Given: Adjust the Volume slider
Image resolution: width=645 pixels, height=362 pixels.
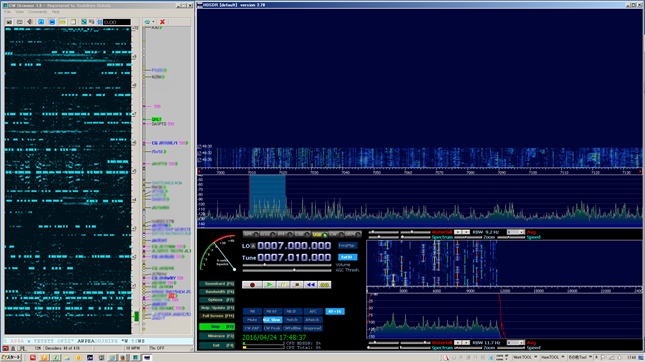Looking at the screenshot, I should 287,265.
